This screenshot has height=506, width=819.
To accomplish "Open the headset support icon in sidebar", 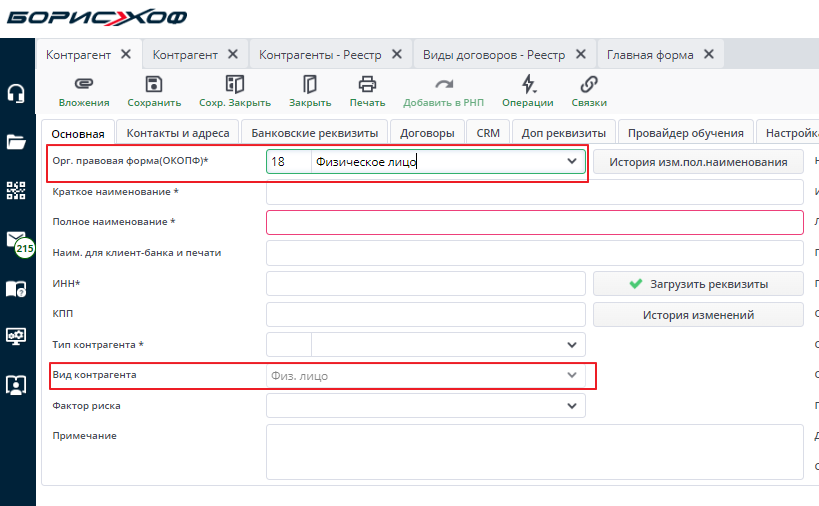I will (x=17, y=94).
